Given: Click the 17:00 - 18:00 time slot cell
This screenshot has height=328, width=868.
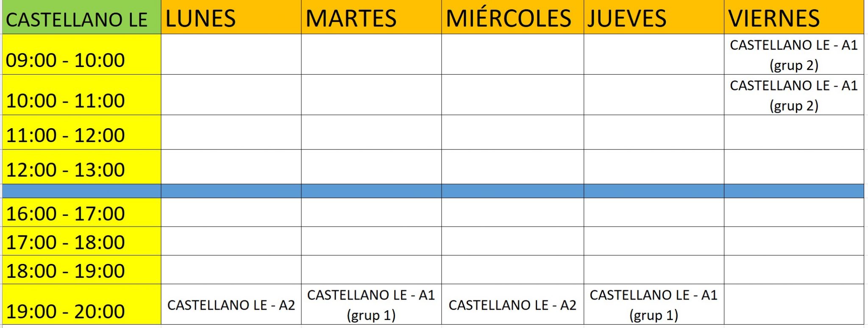Looking at the screenshot, I should (x=81, y=241).
